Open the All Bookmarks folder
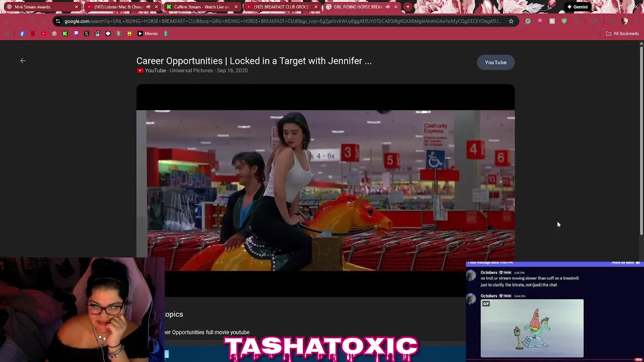Image resolution: width=644 pixels, height=362 pixels. (x=622, y=34)
